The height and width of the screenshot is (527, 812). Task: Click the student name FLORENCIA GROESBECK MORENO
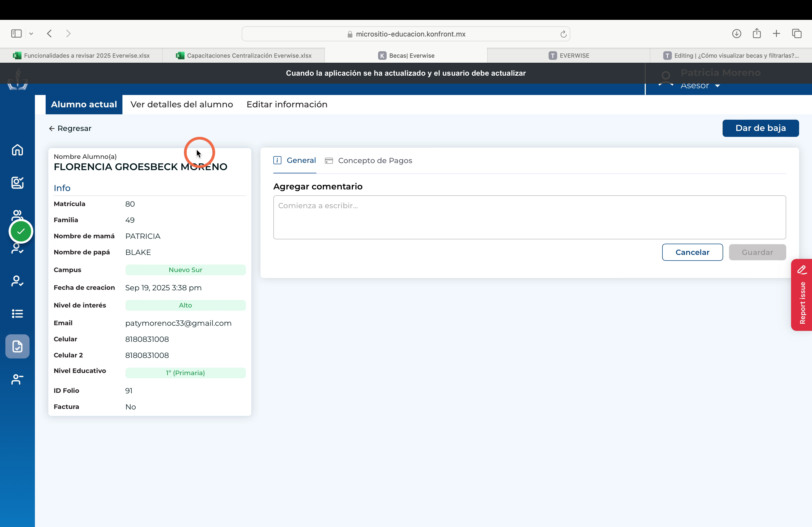[140, 167]
